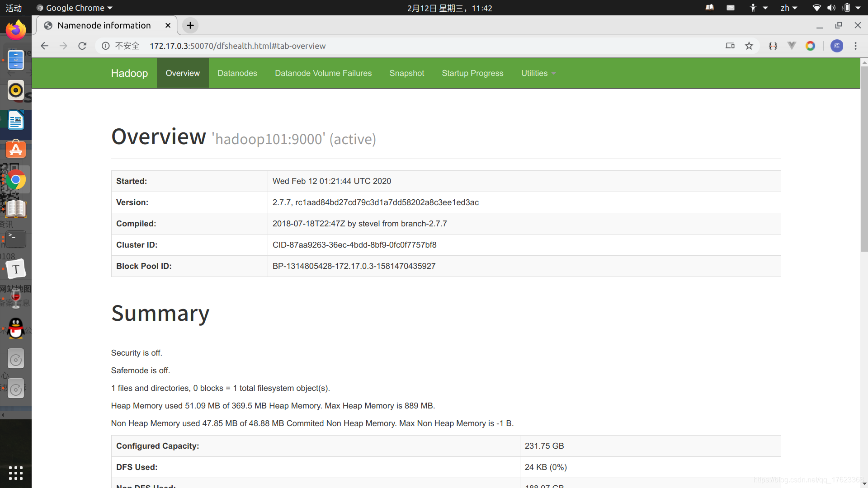Select the second disc drive dock icon
This screenshot has width=868, height=488.
[x=16, y=389]
